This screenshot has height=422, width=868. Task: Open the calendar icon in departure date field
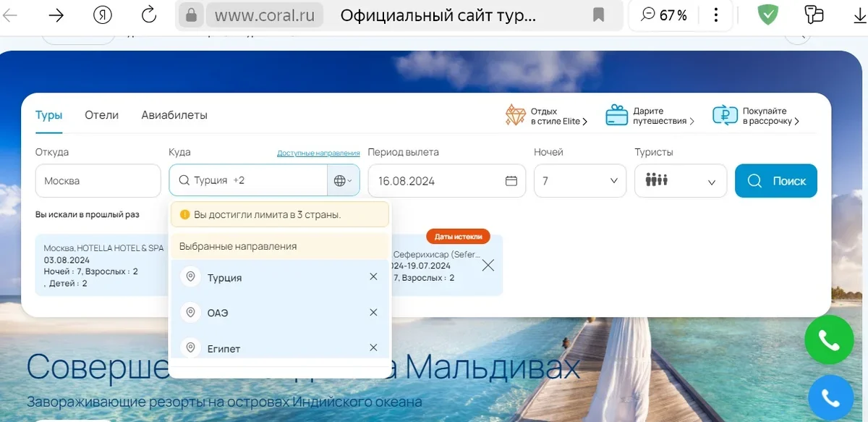coord(511,181)
